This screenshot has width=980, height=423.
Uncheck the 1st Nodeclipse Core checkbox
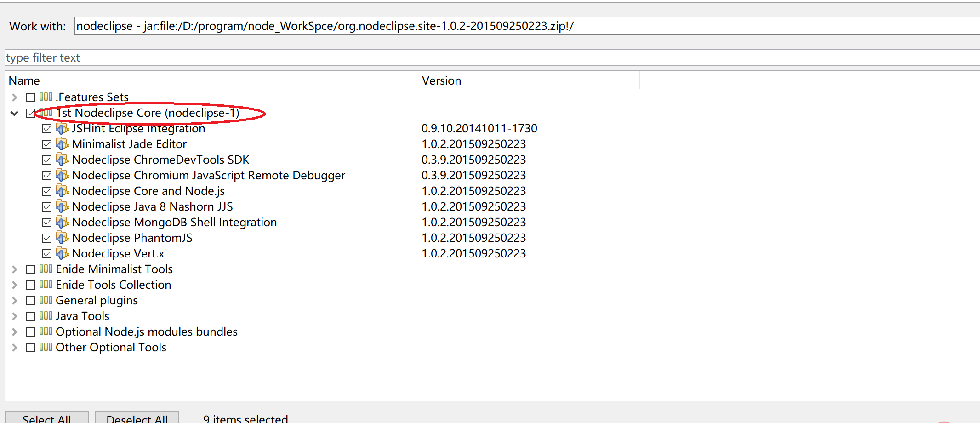[31, 113]
